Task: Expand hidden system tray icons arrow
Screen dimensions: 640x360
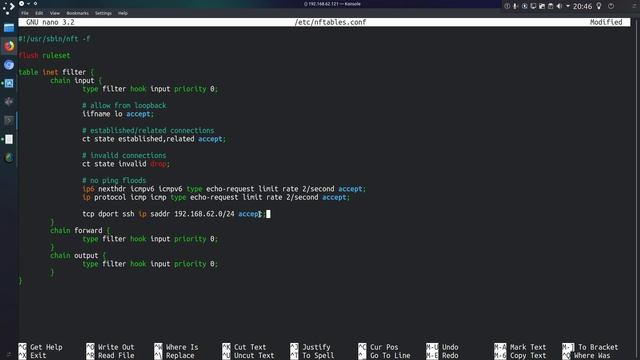Action: pos(568,6)
